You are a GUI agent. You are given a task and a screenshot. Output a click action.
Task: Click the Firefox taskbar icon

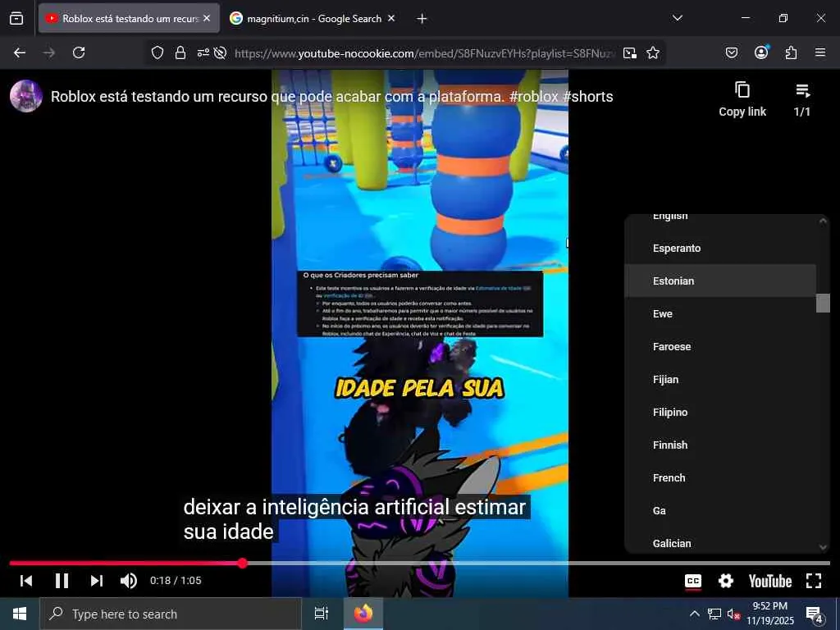point(363,614)
